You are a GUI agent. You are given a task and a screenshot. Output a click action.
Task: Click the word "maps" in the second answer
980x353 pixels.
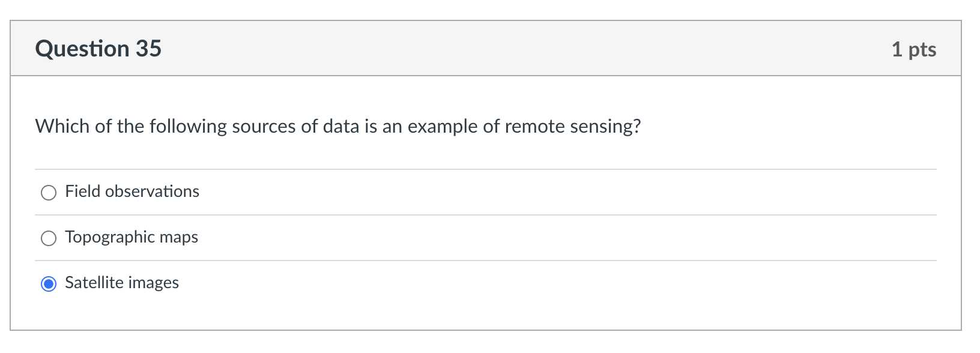179,237
